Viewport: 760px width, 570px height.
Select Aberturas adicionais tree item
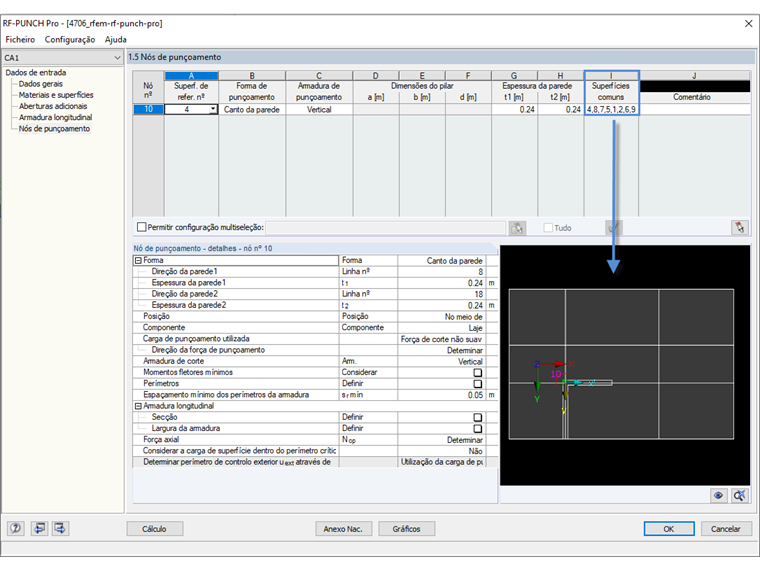click(53, 106)
